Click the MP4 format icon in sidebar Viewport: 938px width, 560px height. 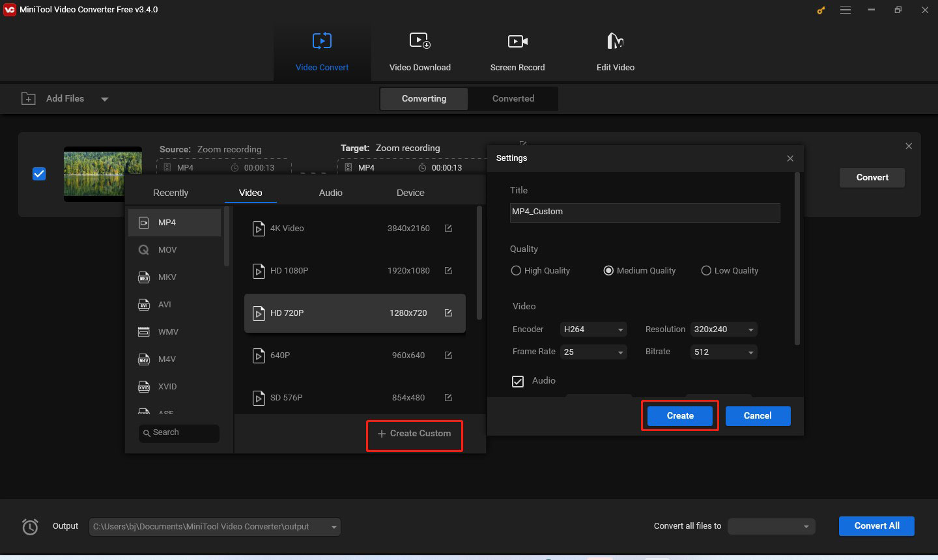tap(144, 223)
